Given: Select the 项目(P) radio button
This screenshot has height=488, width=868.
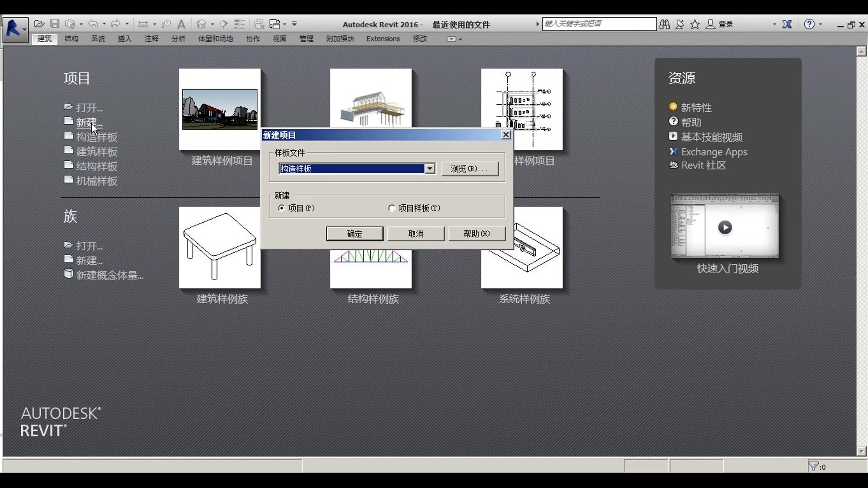Looking at the screenshot, I should [282, 208].
